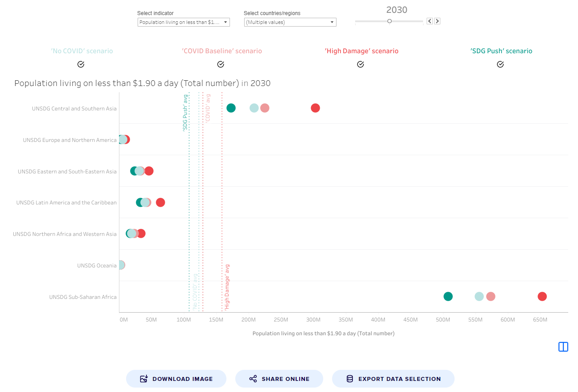Click the database icon on Export Data Selection
Screen dimensions: 578x392
pyautogui.click(x=349, y=378)
